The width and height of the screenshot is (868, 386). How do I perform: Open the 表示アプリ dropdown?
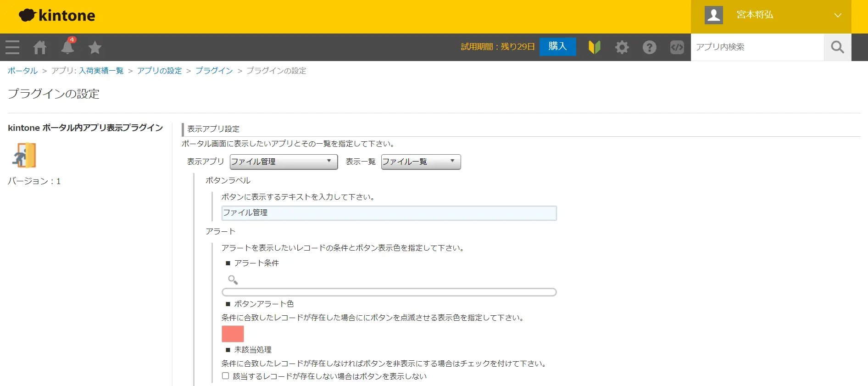[284, 162]
